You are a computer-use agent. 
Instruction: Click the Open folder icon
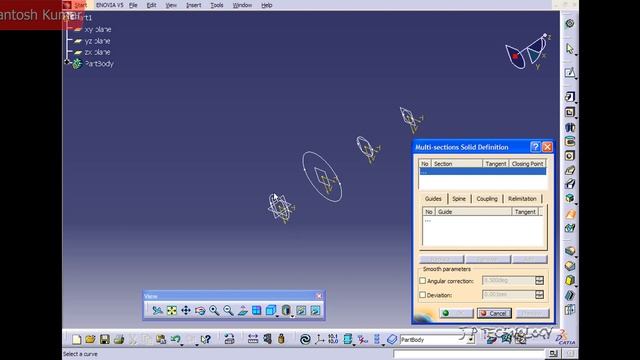pyautogui.click(x=90, y=339)
